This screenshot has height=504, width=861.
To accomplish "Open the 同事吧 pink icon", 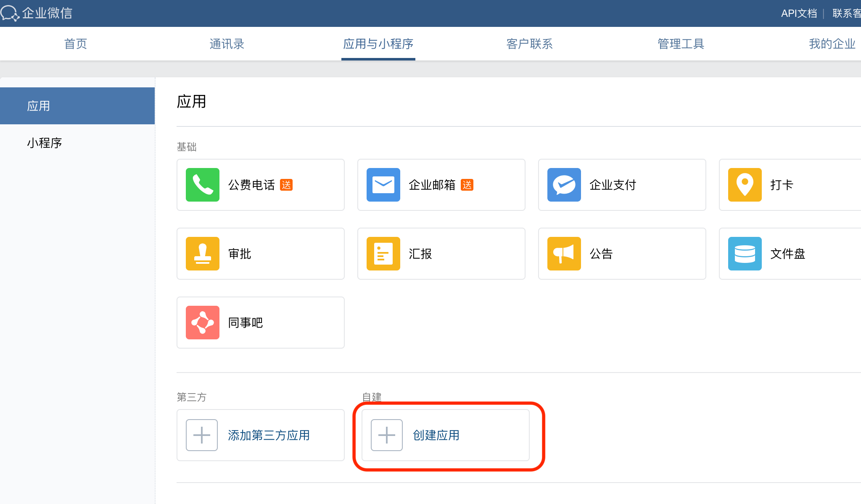I will [203, 323].
